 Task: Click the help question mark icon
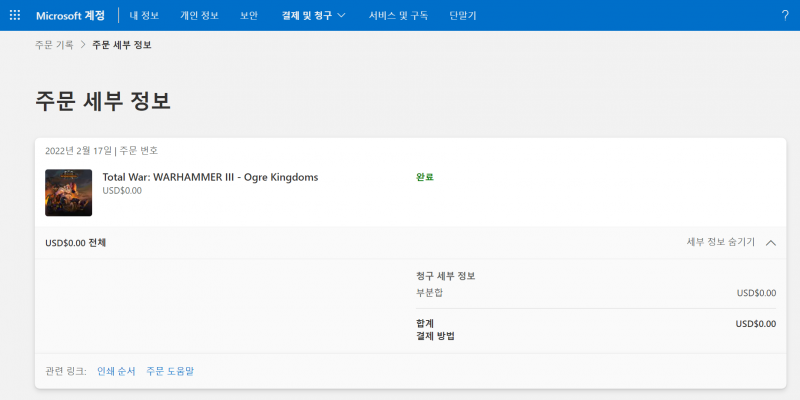click(x=785, y=15)
